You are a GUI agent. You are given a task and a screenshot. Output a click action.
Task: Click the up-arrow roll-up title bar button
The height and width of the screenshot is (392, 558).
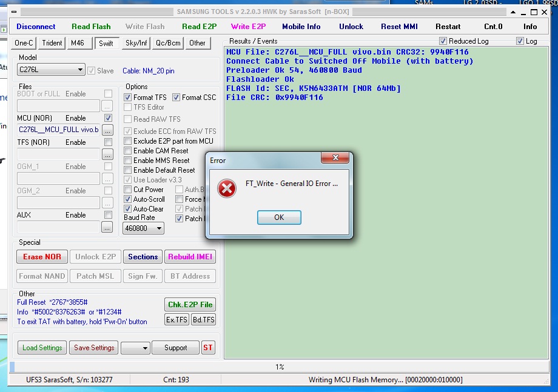(513, 12)
